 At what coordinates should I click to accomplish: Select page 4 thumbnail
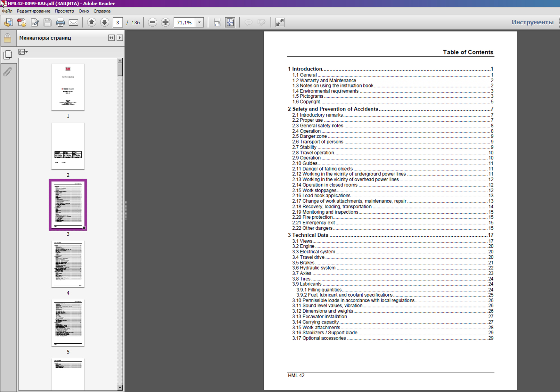pos(68,264)
